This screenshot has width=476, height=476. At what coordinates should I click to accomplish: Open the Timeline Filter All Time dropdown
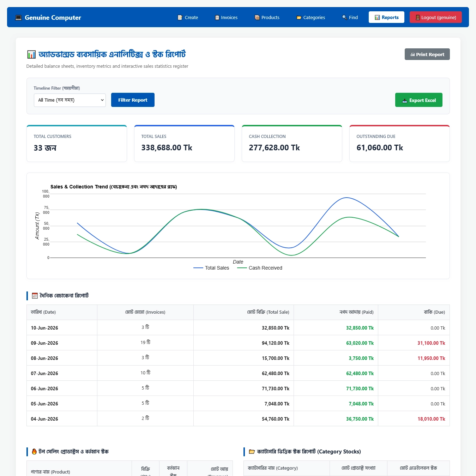click(70, 100)
